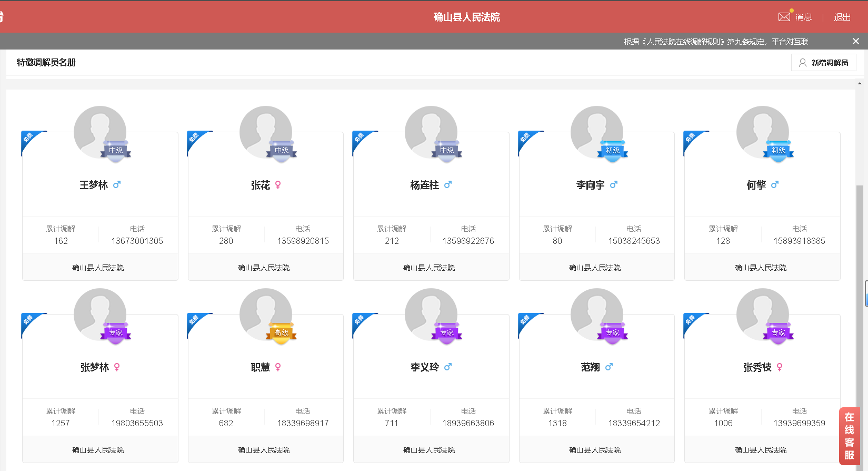Viewport: 868px width, 471px height.
Task: Click 李义玲's avatar picture
Action: 431,315
